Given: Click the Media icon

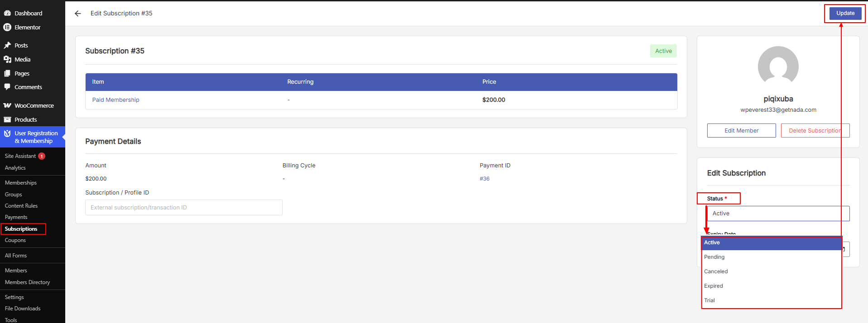Looking at the screenshot, I should coord(7,59).
